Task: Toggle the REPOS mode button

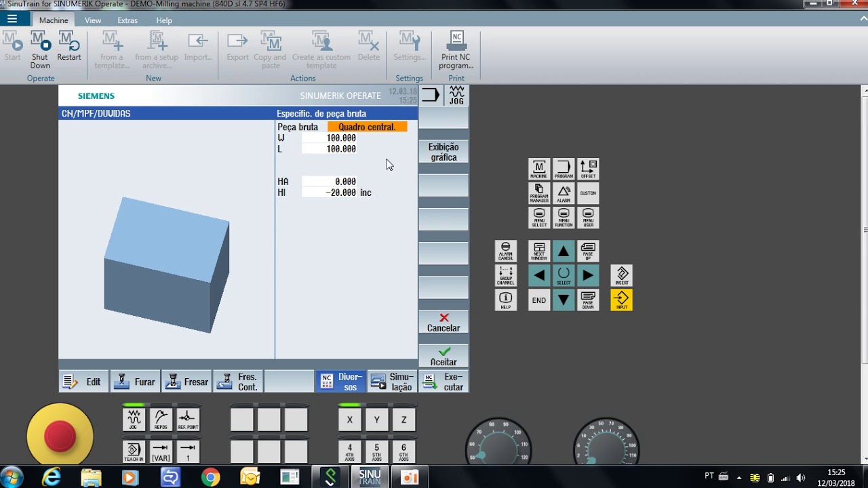Action: (x=161, y=420)
